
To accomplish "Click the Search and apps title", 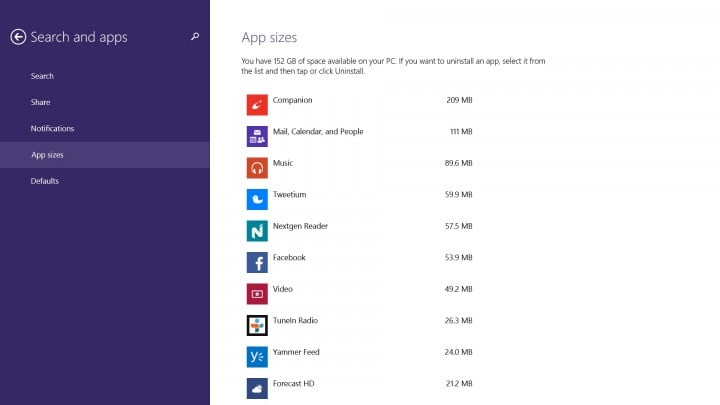I will [79, 37].
